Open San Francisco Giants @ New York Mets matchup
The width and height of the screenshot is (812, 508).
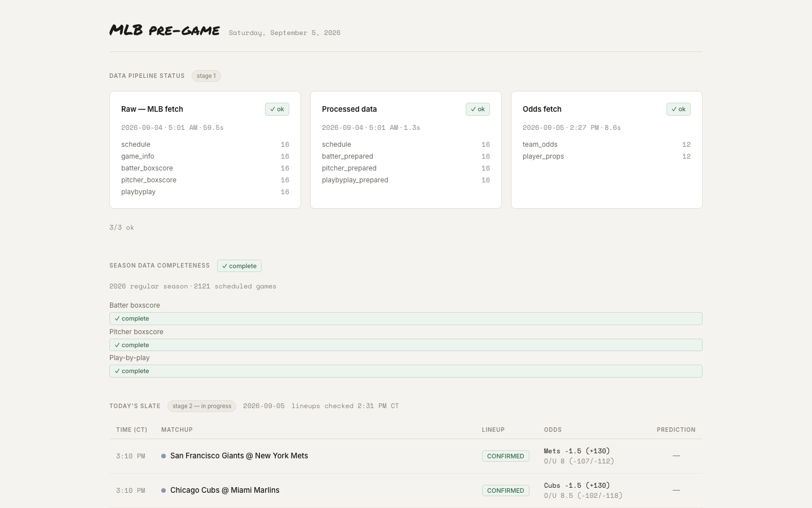[239, 456]
